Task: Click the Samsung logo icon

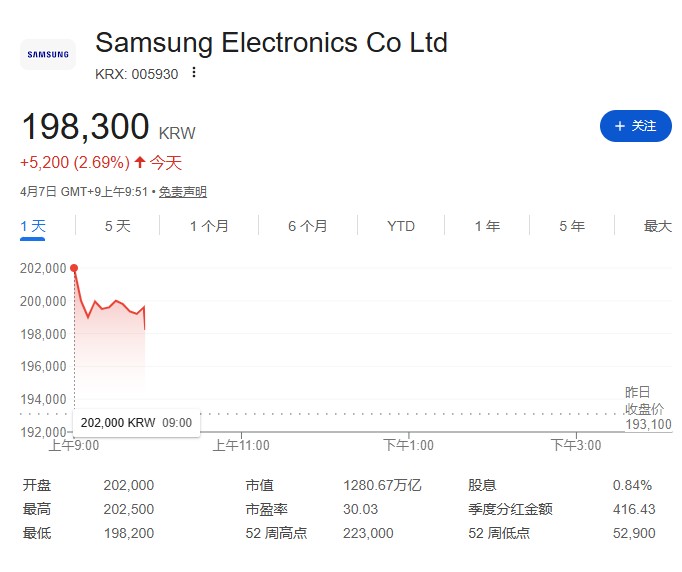Action: coord(48,55)
